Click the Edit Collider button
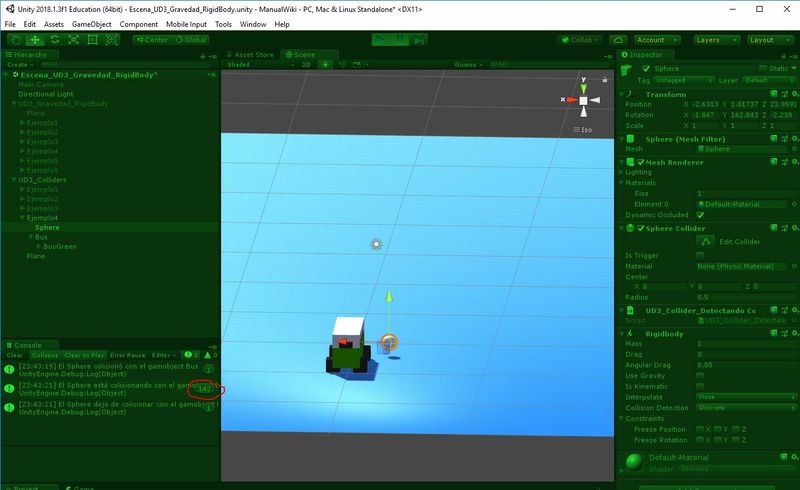Viewport: 800px width, 490px height. (x=705, y=241)
